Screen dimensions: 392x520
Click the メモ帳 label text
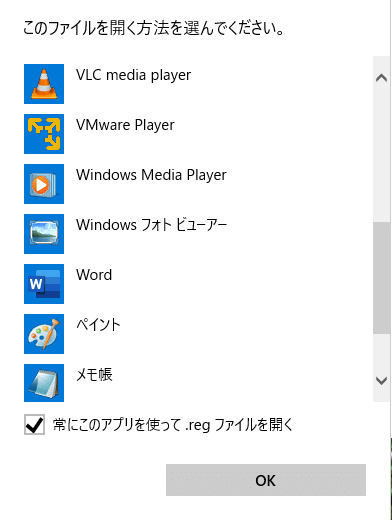coord(94,375)
